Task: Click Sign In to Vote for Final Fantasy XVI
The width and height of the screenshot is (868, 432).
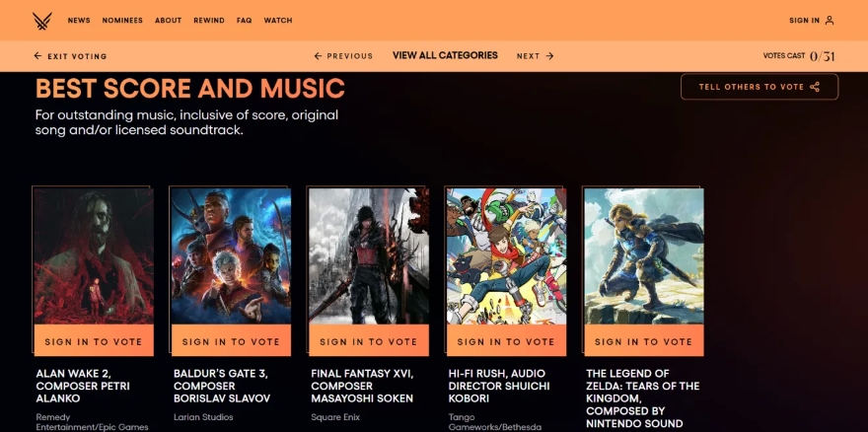Action: coord(369,341)
